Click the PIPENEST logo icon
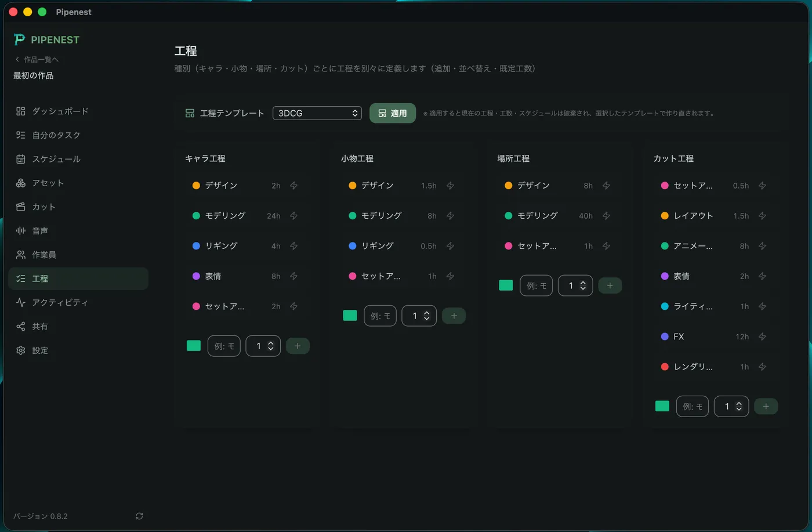812x532 pixels. [x=20, y=39]
